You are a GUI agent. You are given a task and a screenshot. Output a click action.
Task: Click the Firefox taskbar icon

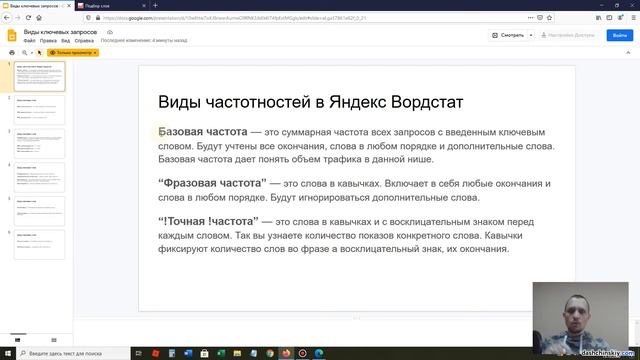pos(286,353)
